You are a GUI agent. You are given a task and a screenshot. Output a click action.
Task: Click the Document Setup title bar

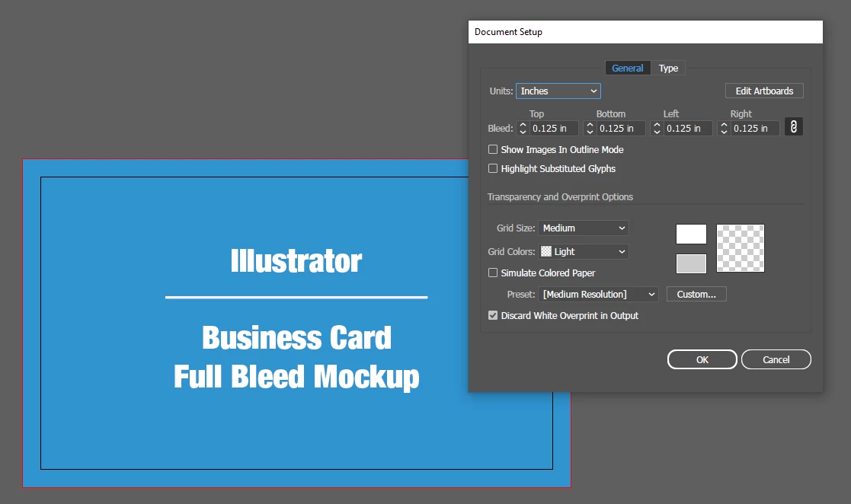pos(645,32)
